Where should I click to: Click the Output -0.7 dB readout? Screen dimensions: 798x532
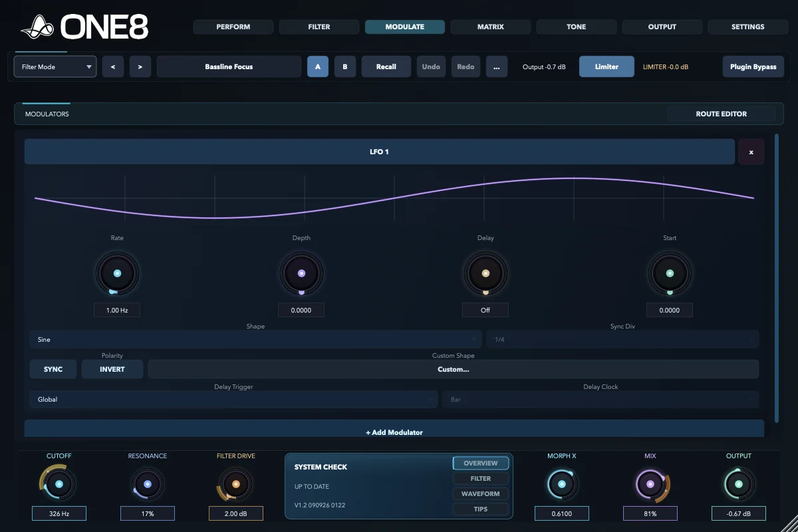(x=544, y=66)
